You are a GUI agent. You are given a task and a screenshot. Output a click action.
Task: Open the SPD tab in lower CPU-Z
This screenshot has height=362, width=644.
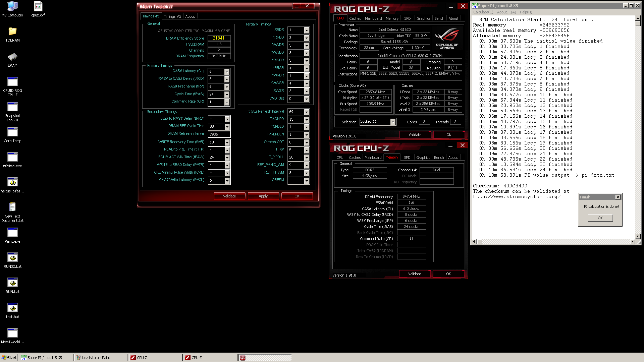coord(407,158)
